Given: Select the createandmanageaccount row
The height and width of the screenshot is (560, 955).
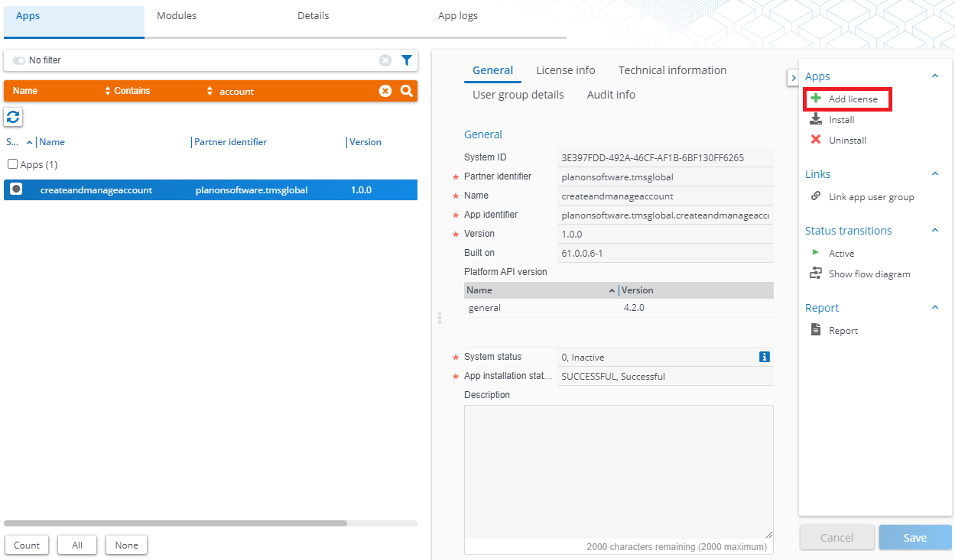Looking at the screenshot, I should (x=210, y=189).
